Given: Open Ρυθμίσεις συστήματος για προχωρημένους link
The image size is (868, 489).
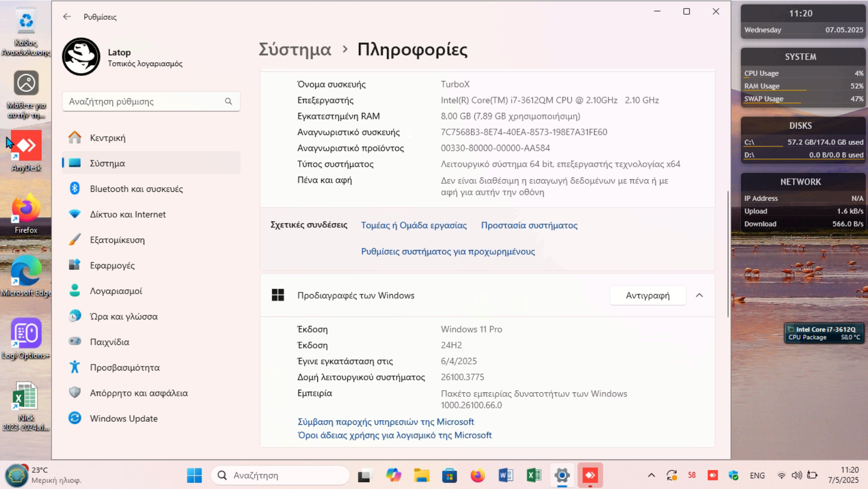Looking at the screenshot, I should (447, 252).
